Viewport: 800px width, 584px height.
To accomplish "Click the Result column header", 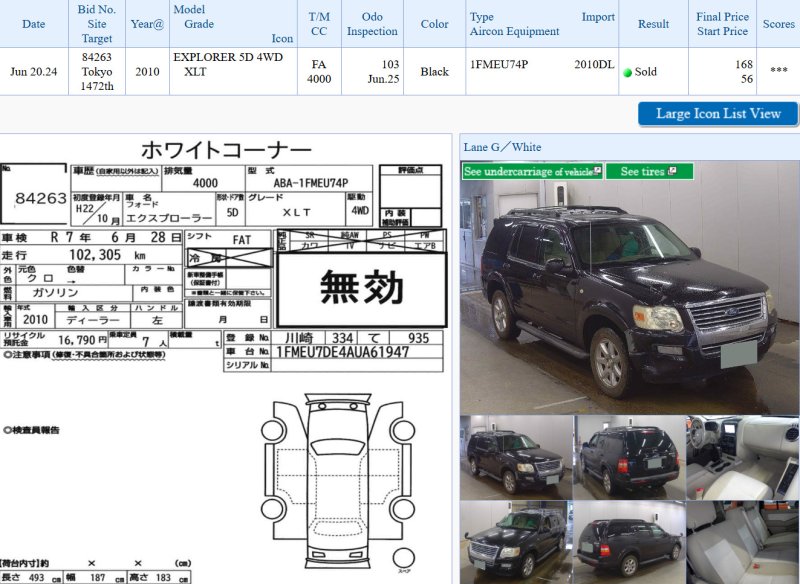I will click(x=653, y=24).
